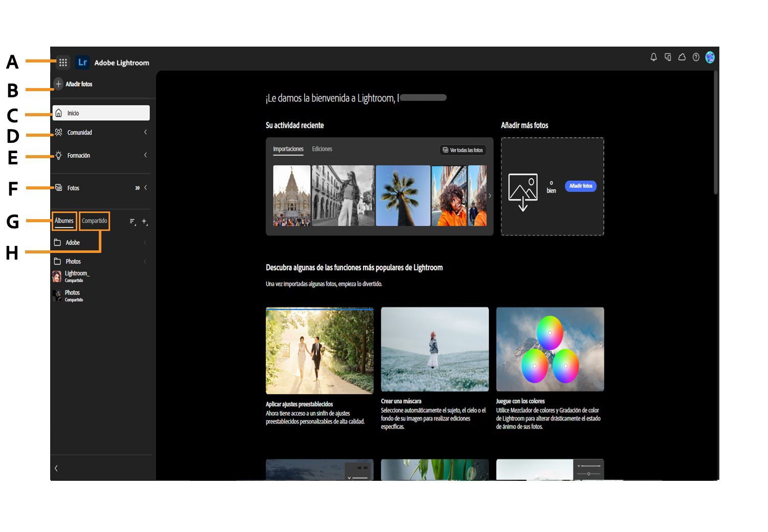Select the palm tree photo thumbnail
The height and width of the screenshot is (532, 768).
click(403, 195)
